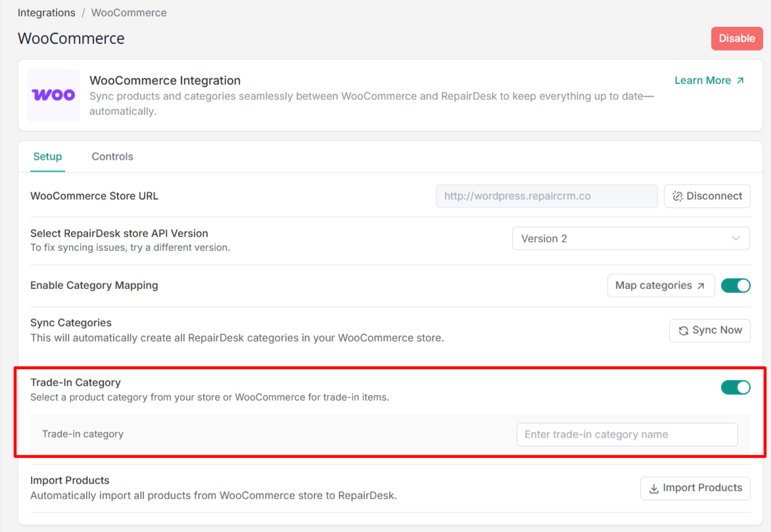The height and width of the screenshot is (532, 771).
Task: Click the broken-link icon in the Disconnect button
Action: pos(678,196)
